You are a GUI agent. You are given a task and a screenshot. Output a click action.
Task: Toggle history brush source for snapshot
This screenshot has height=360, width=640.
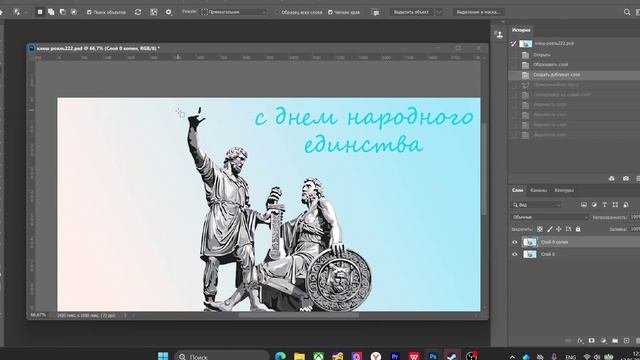(x=513, y=44)
